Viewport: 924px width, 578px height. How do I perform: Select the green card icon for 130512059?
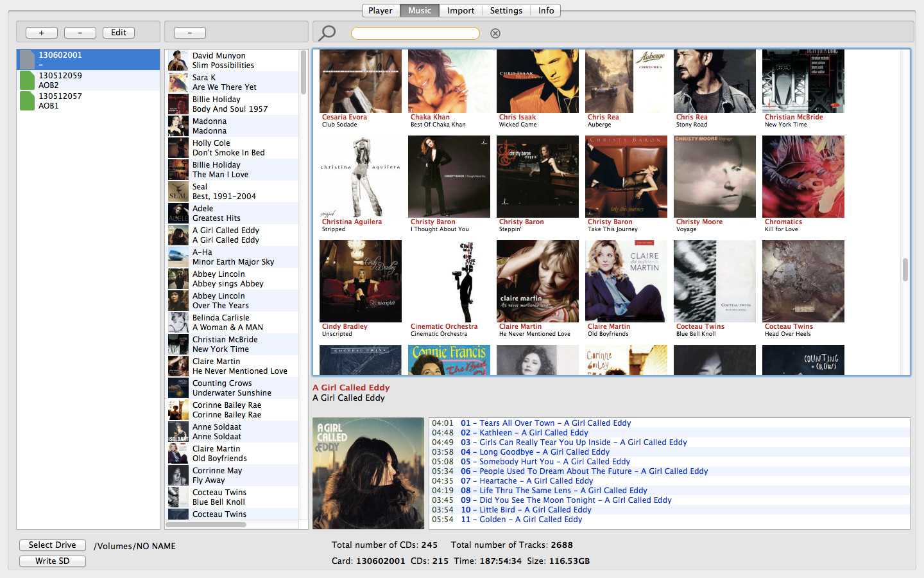27,80
